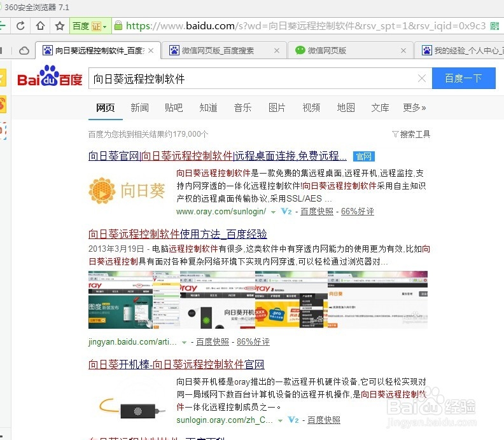Open www.oray.com/sunlogin/ URL link
The height and width of the screenshot is (440, 504).
221,211
